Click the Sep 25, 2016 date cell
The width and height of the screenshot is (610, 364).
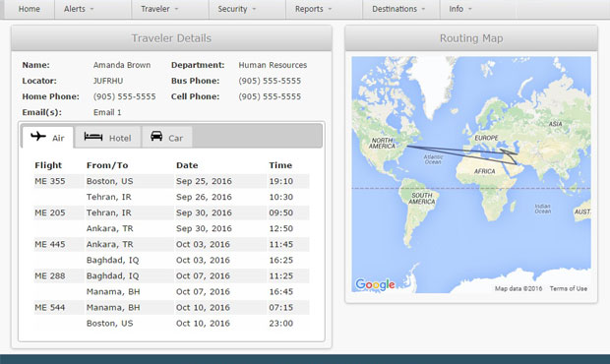204,181
